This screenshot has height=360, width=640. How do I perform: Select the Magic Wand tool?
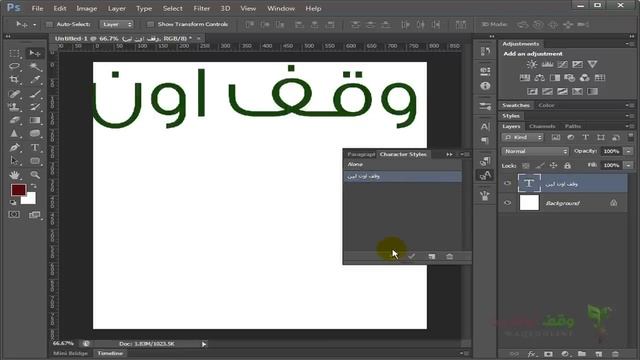tap(35, 67)
